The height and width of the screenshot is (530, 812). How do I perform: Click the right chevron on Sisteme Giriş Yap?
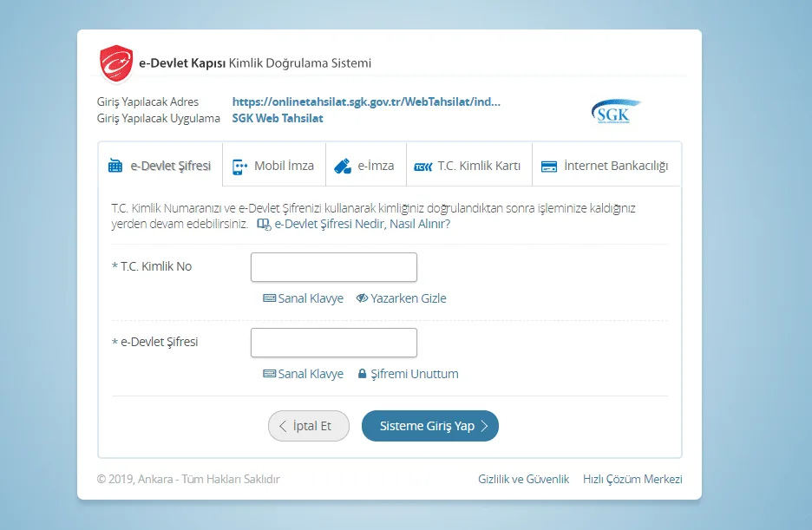484,426
